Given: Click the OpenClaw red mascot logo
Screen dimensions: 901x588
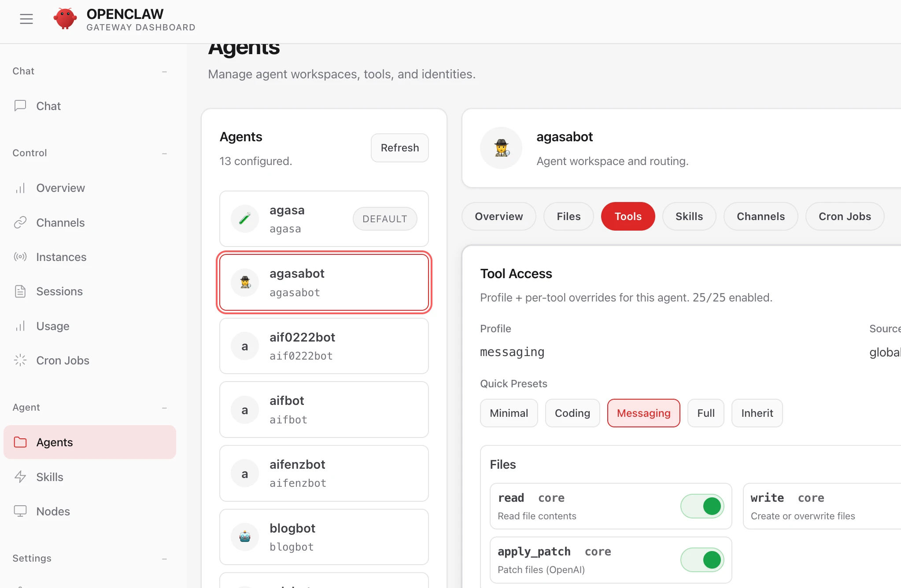Looking at the screenshot, I should click(65, 19).
